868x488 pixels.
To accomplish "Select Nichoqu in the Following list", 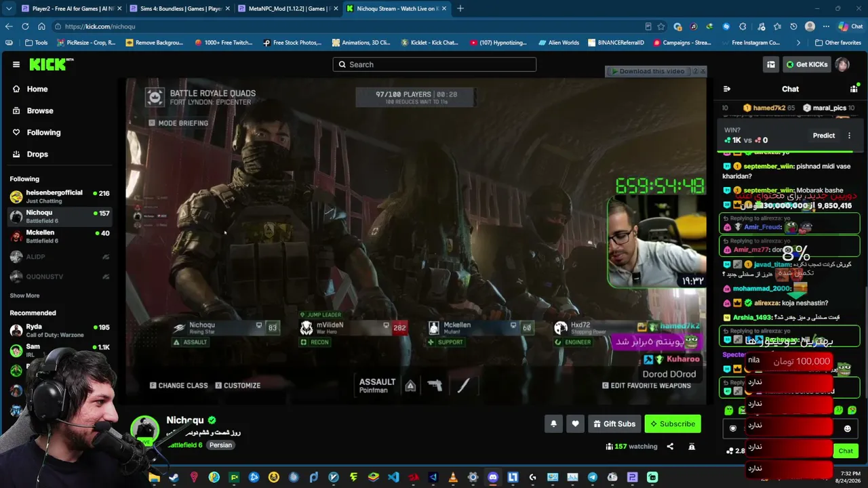I will pyautogui.click(x=60, y=216).
